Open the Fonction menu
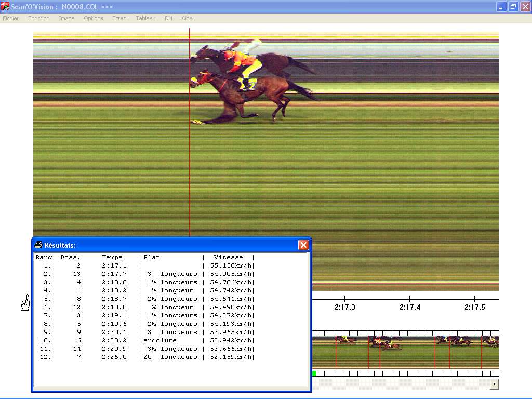This screenshot has width=532, height=399. coord(38,18)
